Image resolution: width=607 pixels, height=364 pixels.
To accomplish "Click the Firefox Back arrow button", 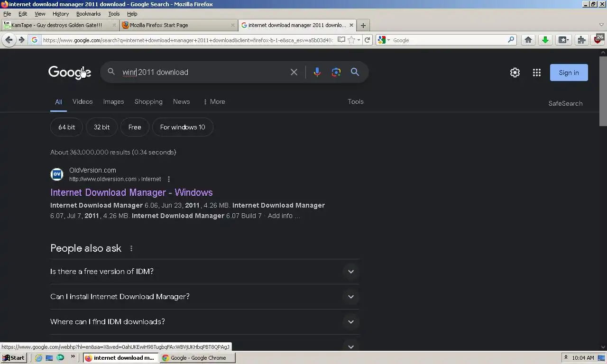I will click(x=9, y=40).
